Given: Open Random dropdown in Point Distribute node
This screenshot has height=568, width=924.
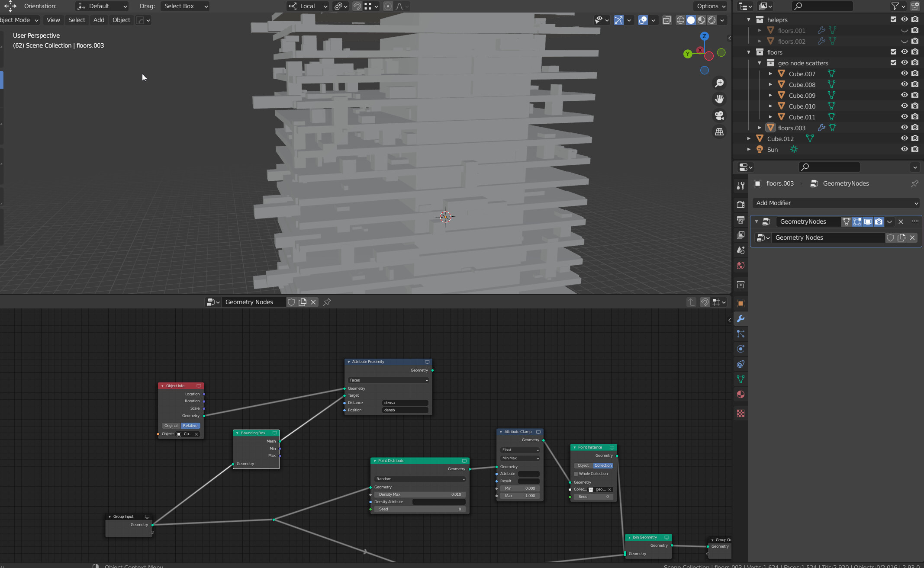Looking at the screenshot, I should click(x=420, y=479).
